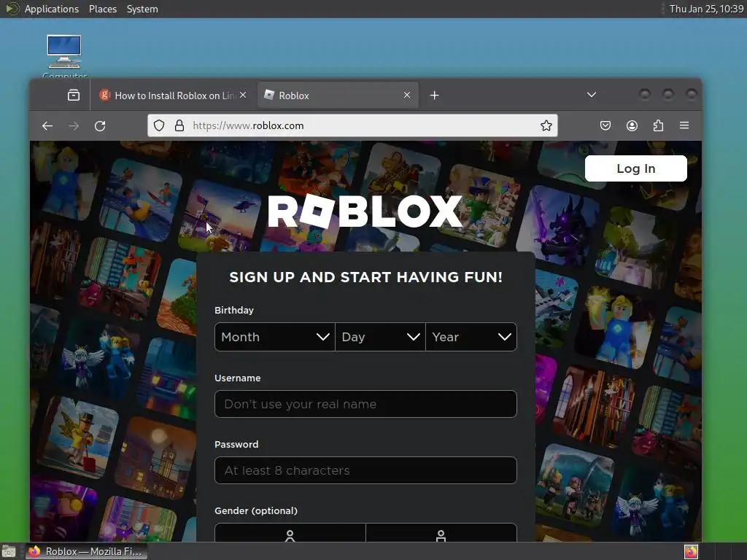Click the Firefox icon in bottom-right panel

coord(691,551)
